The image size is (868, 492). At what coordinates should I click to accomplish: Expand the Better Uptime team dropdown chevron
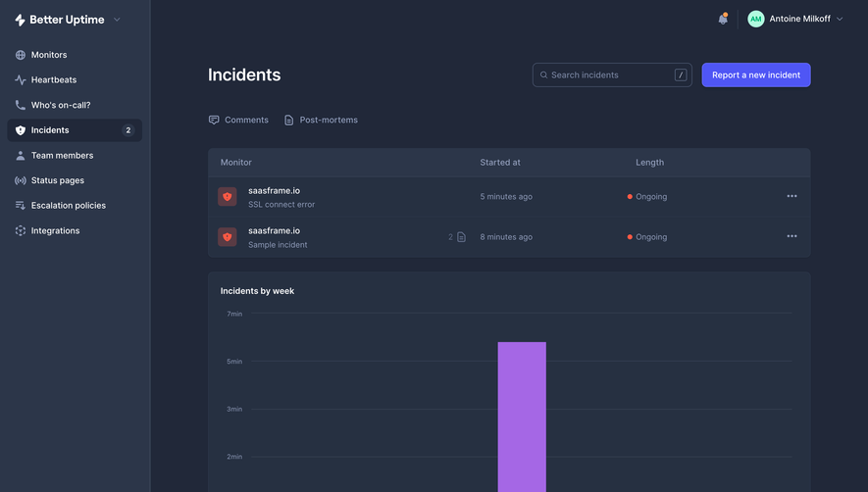click(x=117, y=20)
